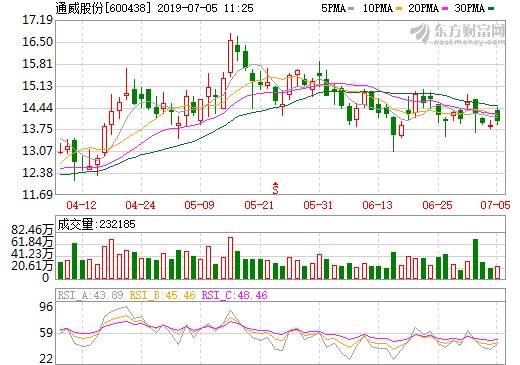Select the 04-12 date marker
520x365 pixels.
click(81, 205)
